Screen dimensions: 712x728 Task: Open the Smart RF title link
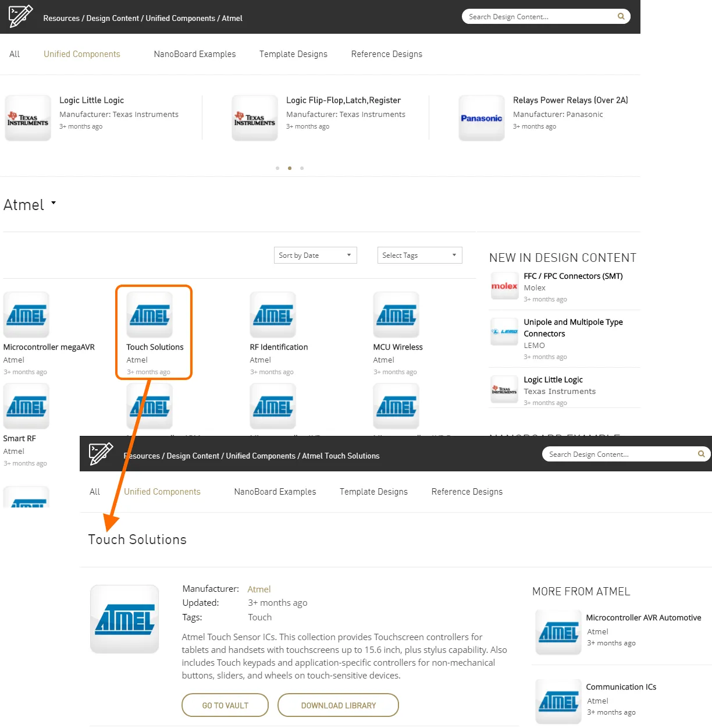click(19, 439)
